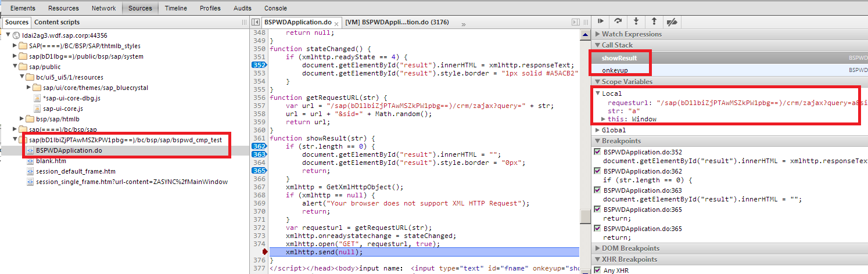Screen dimensions: 868x274
Task: Resume script execution with the play button
Action: 600,21
